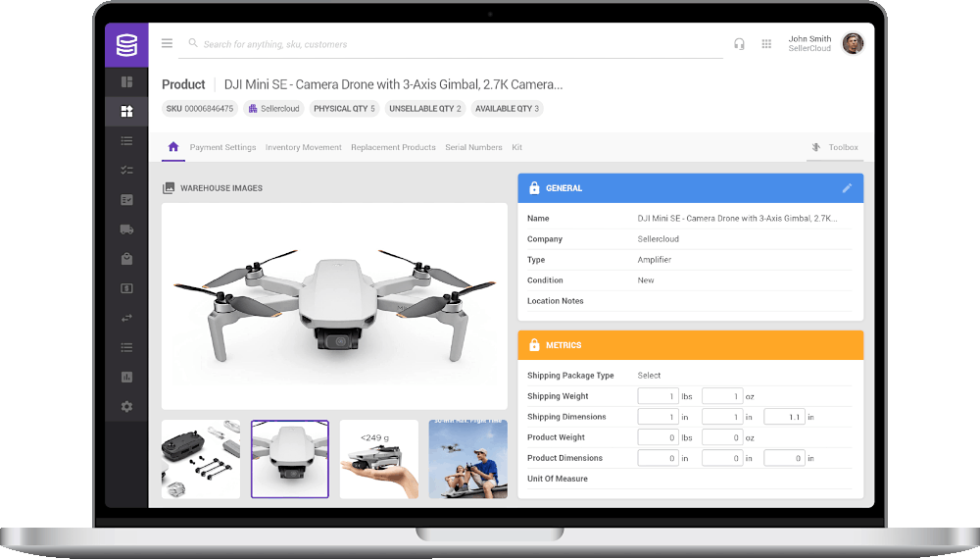
Task: Click first Product Dimensions field
Action: click(x=659, y=458)
